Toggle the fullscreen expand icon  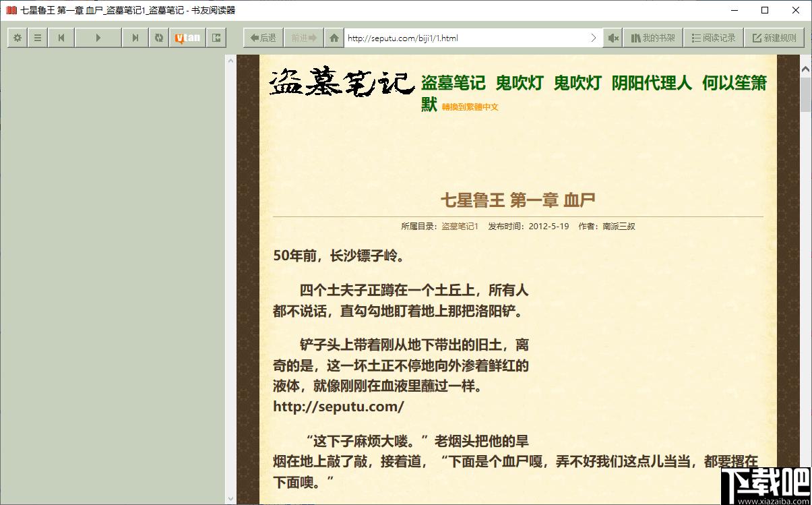click(x=216, y=38)
